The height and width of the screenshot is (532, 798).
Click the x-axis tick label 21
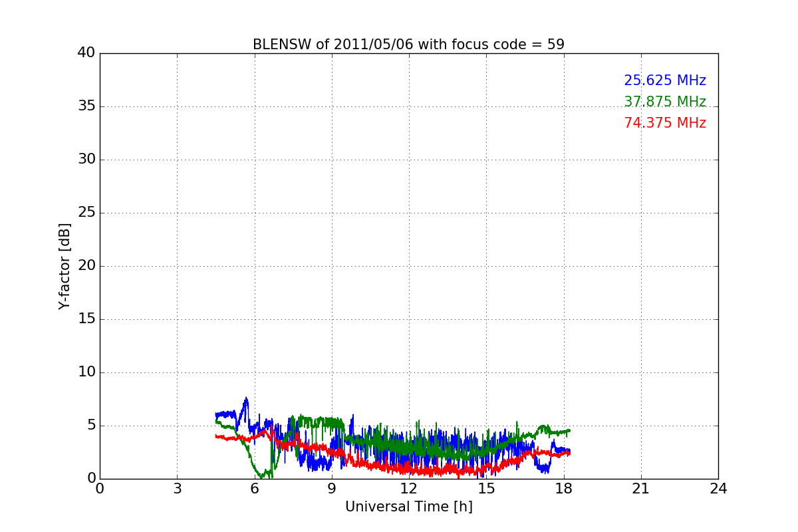pos(641,489)
